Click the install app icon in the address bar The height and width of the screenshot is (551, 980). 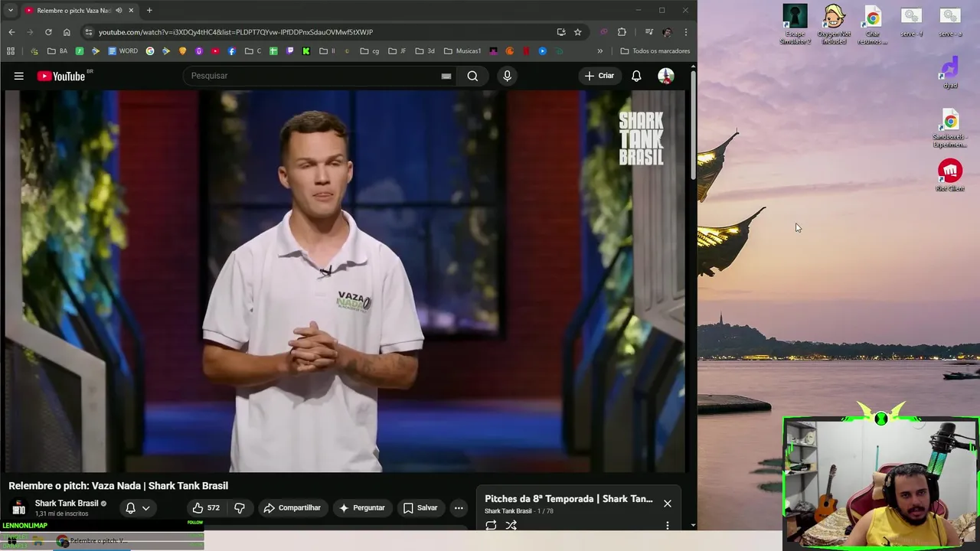coord(561,32)
